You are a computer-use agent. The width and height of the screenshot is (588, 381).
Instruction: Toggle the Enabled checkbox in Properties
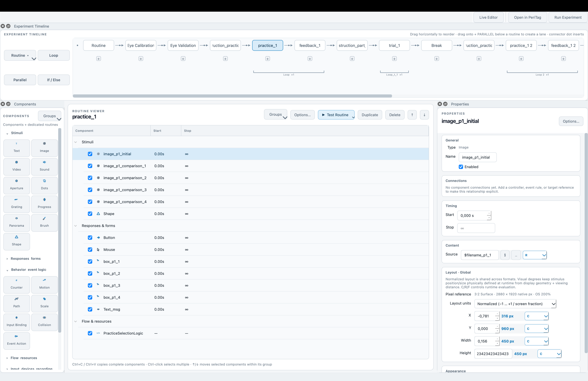(461, 167)
